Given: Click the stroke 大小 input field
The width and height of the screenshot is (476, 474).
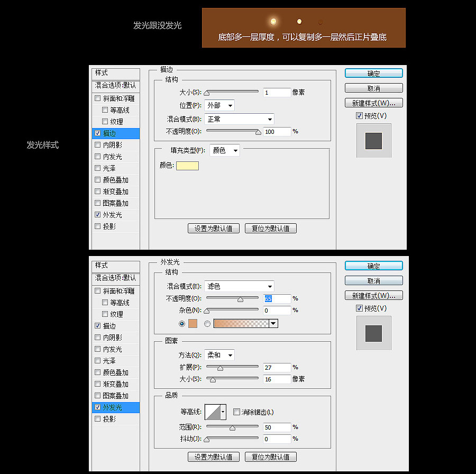Looking at the screenshot, I should [x=277, y=92].
